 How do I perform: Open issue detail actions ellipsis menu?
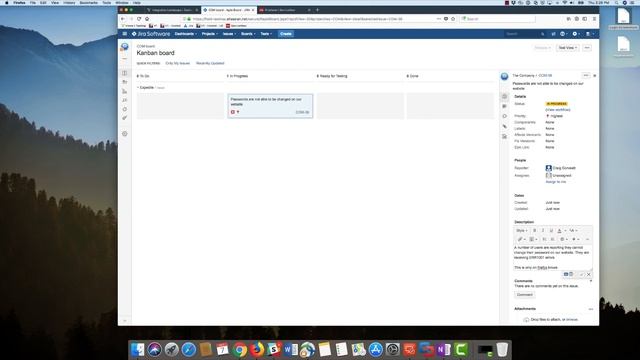pos(586,76)
